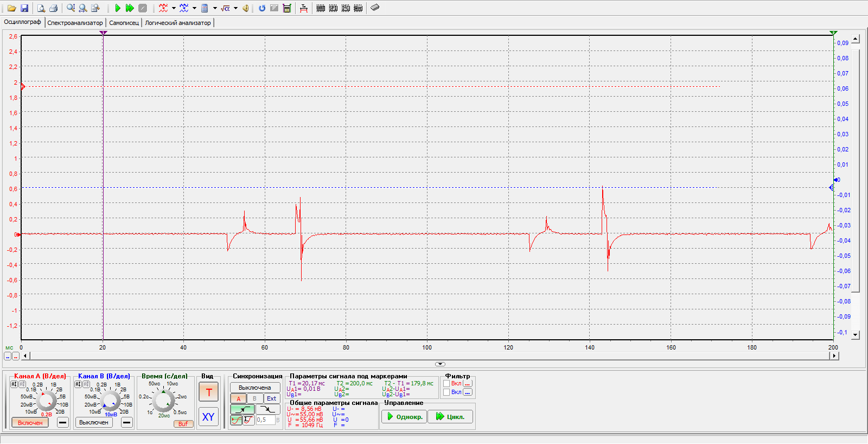The image size is (868, 444).
Task: Click the speaker sound icon in toolbar
Action: (x=246, y=8)
